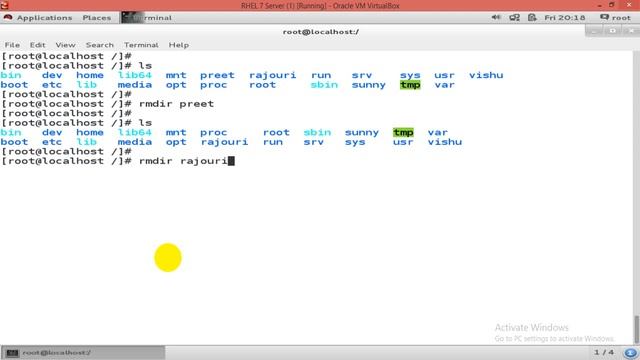The width and height of the screenshot is (640, 360).
Task: Open the clock showing Fri 20:18
Action: [564, 18]
